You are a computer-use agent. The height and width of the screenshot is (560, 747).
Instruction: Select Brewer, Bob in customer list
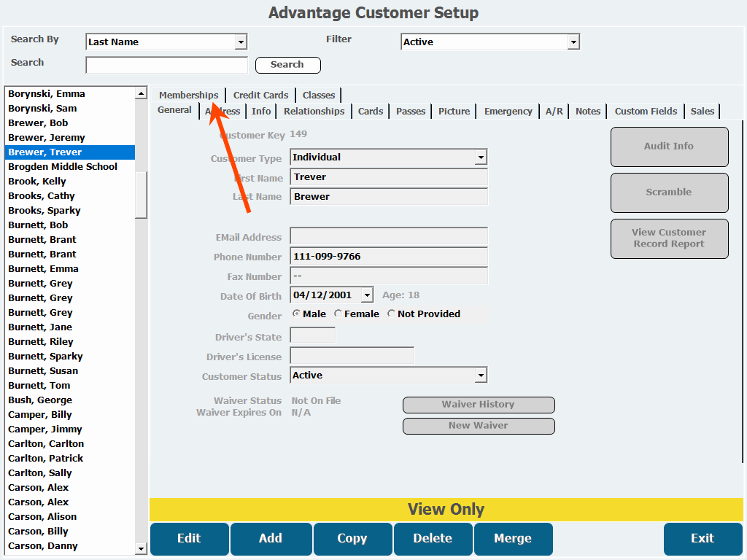point(70,122)
